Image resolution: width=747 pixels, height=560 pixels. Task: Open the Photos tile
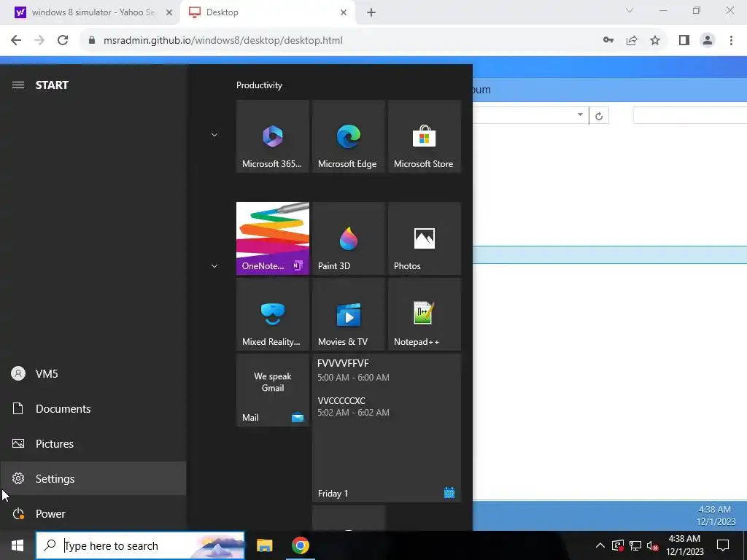(425, 238)
